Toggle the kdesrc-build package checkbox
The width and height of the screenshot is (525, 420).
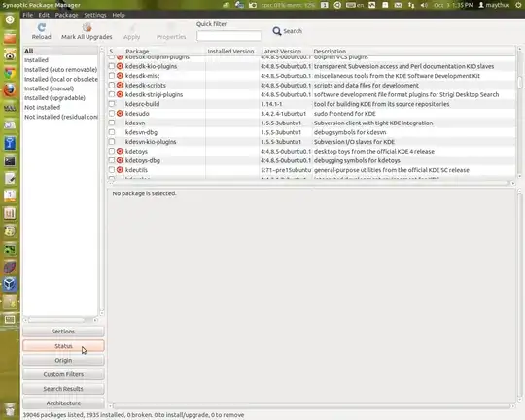click(x=112, y=104)
